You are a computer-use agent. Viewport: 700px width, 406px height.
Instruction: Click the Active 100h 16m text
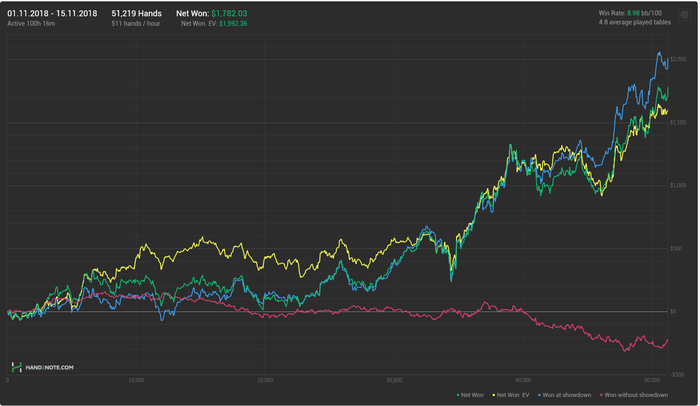[32, 23]
